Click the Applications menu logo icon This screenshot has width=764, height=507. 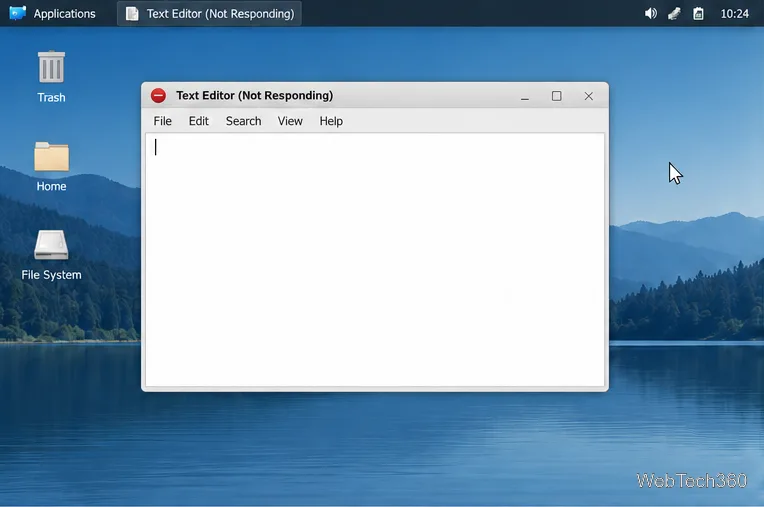click(18, 13)
